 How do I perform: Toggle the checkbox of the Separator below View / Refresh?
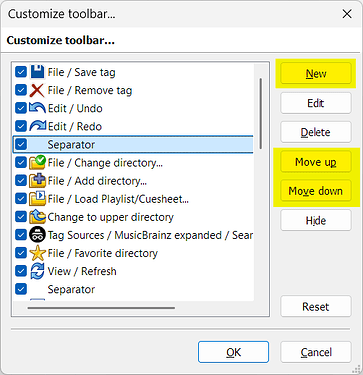coord(21,289)
